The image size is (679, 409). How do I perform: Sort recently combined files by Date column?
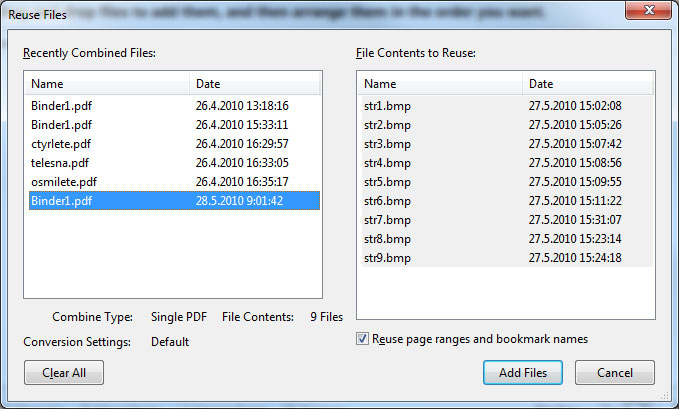coord(255,84)
